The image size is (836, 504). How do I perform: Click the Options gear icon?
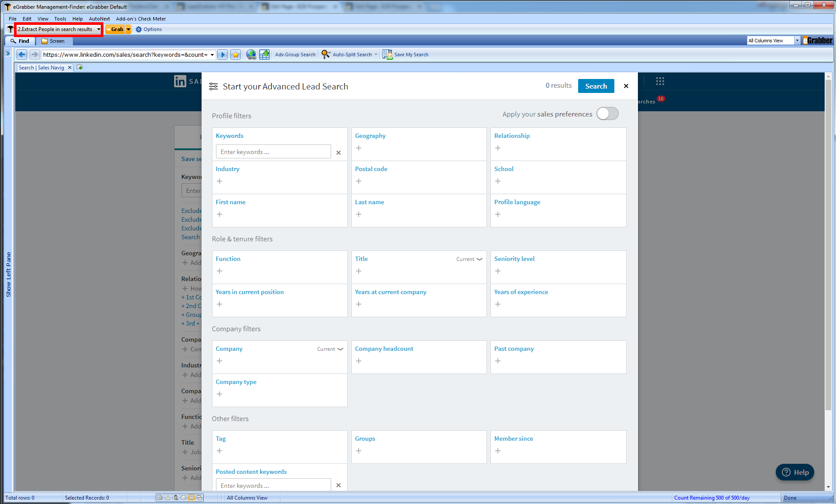coord(139,29)
